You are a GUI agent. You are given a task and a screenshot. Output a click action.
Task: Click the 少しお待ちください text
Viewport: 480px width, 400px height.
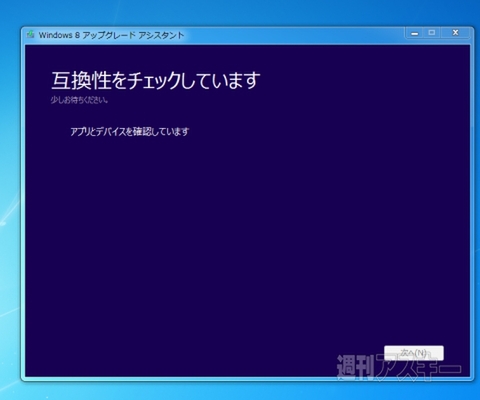tap(79, 100)
